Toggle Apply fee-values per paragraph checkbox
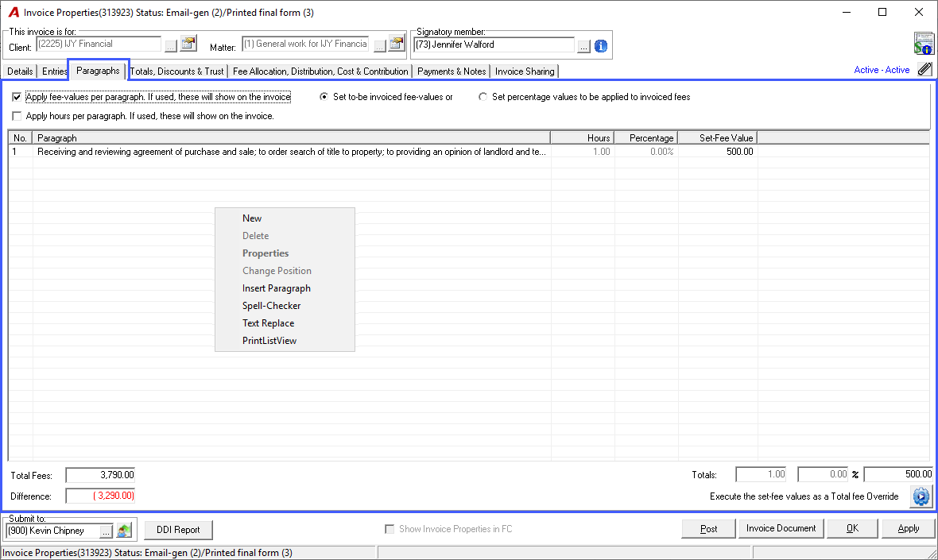Image resolution: width=938 pixels, height=560 pixels. tap(17, 97)
